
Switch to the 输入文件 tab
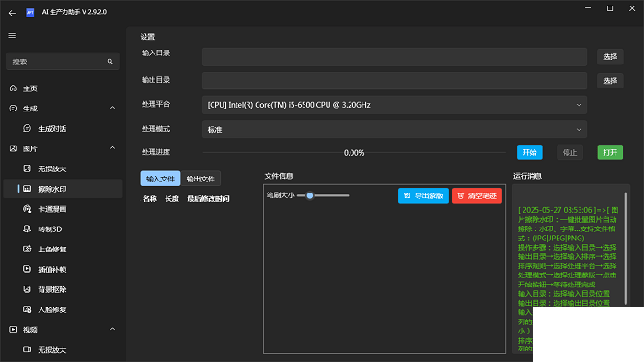click(160, 179)
